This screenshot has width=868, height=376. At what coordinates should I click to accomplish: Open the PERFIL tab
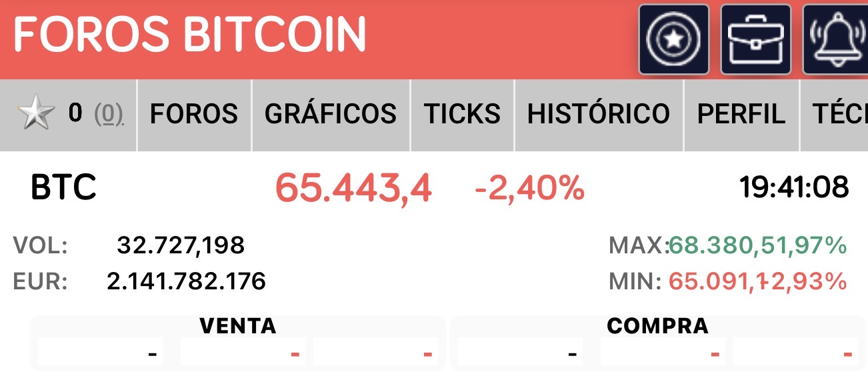point(741,115)
